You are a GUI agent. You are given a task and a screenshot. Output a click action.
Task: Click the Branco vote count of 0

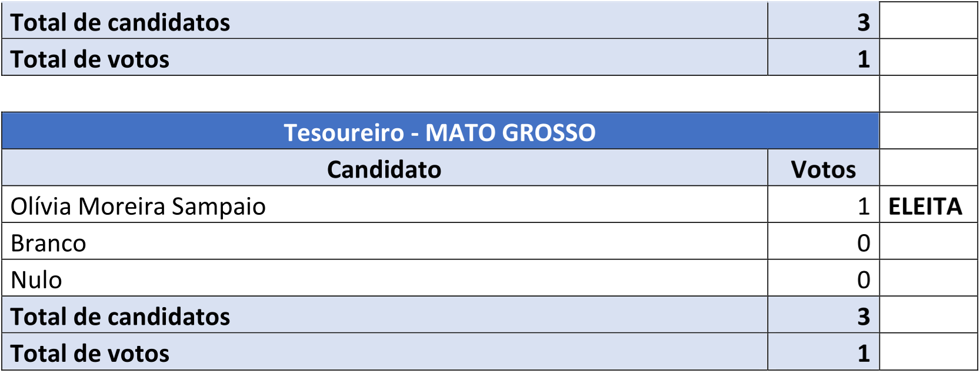[x=863, y=243]
